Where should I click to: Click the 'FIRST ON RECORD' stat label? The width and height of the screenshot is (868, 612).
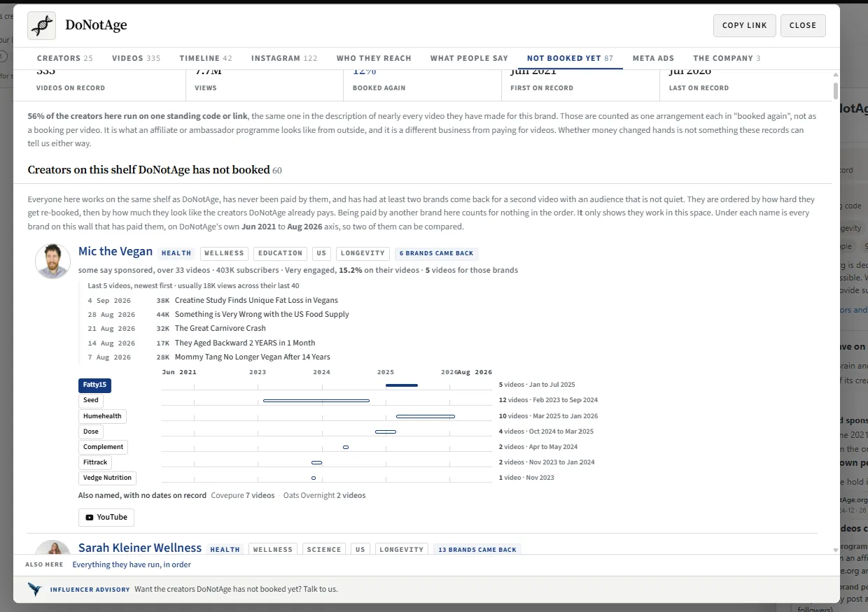tap(542, 88)
